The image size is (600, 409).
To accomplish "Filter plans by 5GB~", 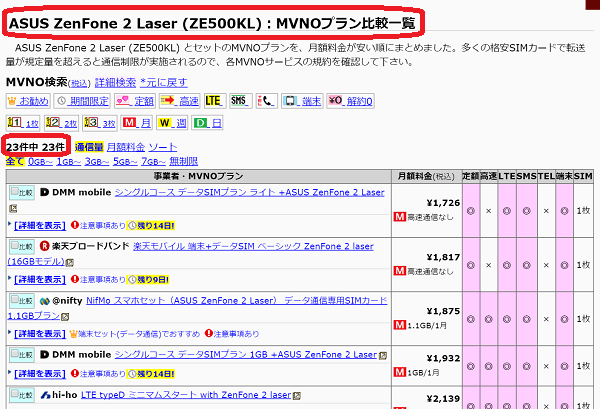I will [125, 161].
